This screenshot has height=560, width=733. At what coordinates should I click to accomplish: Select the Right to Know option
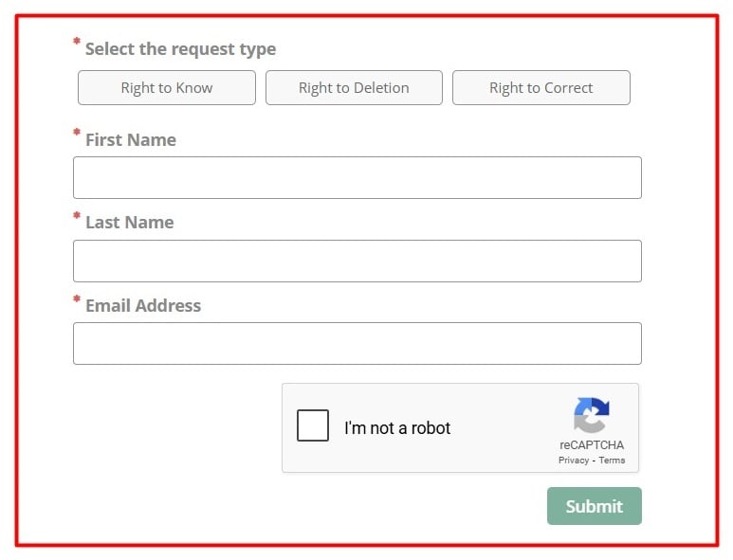click(167, 88)
